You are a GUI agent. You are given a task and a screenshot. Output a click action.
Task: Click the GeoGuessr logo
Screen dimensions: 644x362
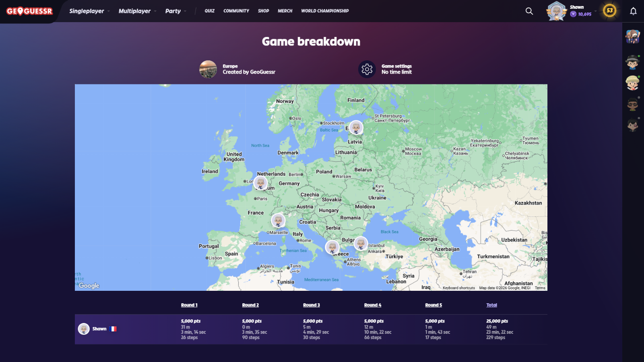point(29,11)
